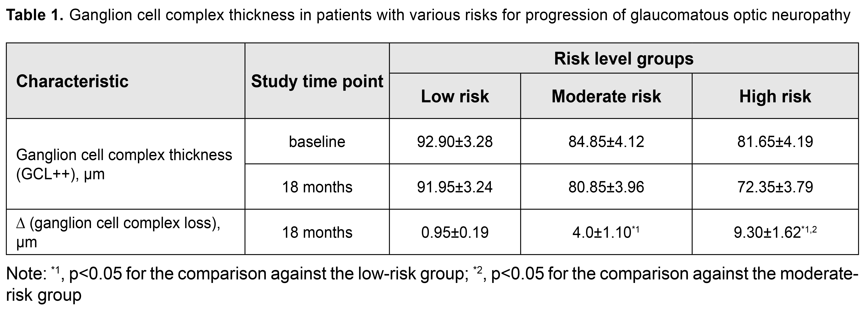Select the "Risk level groups" header
The width and height of the screenshot is (868, 314).
[x=623, y=59]
